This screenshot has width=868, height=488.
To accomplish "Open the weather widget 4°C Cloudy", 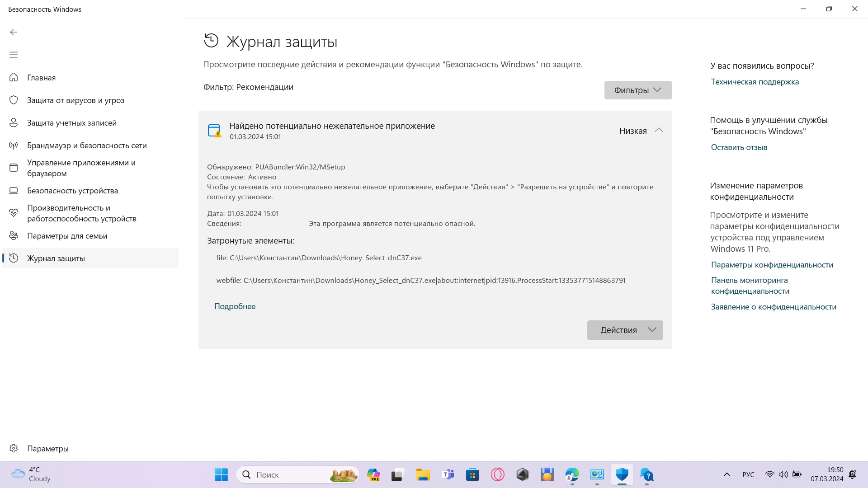I will pyautogui.click(x=32, y=474).
